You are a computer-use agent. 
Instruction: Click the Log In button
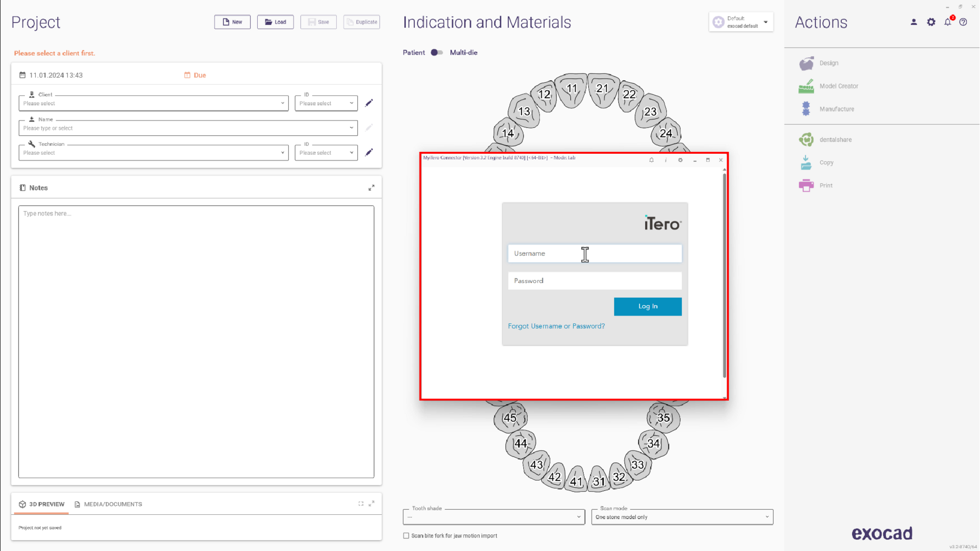[648, 307]
